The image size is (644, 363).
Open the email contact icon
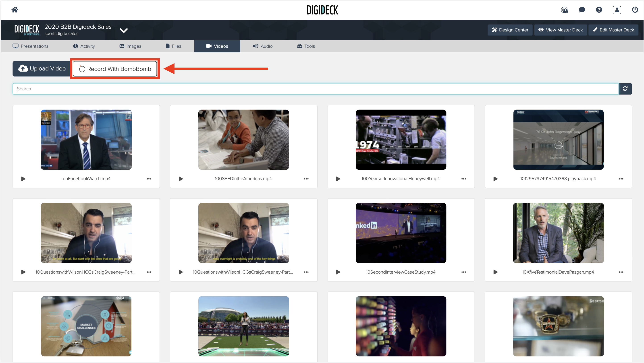[x=565, y=10]
